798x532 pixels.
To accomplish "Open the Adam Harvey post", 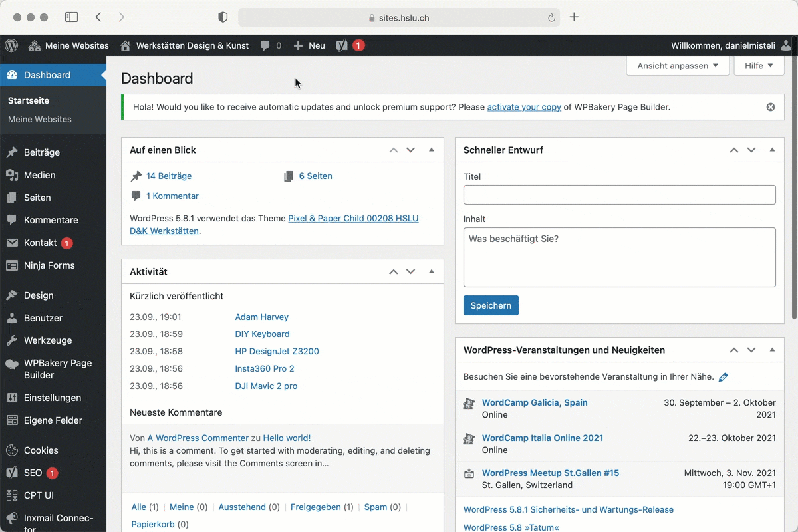I will tap(262, 317).
